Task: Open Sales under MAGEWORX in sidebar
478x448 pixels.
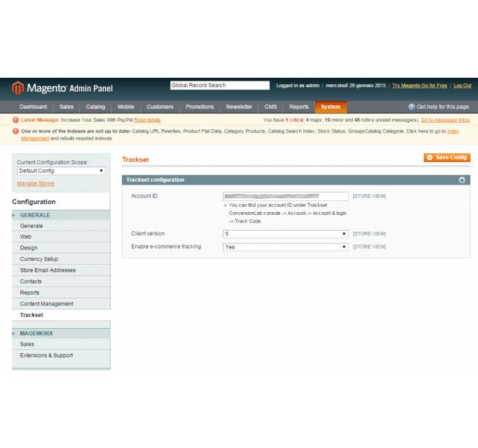Action: click(x=61, y=344)
